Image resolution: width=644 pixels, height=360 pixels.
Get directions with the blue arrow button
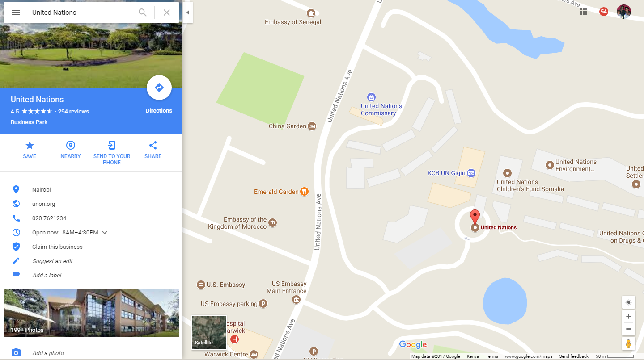click(x=159, y=88)
